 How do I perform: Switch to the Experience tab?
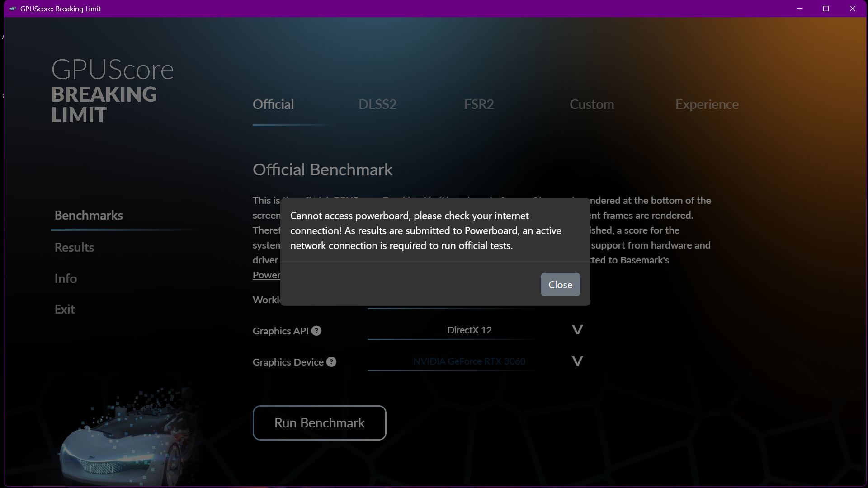coord(707,104)
